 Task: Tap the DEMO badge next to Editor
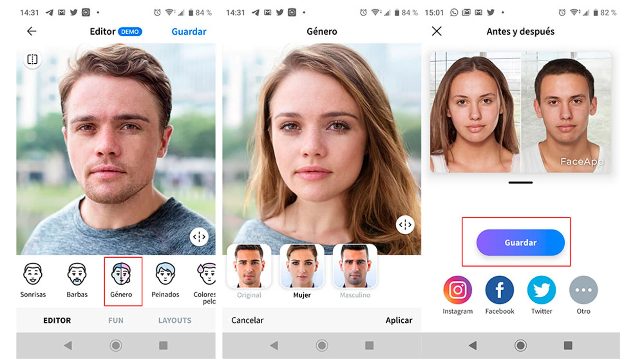point(130,31)
